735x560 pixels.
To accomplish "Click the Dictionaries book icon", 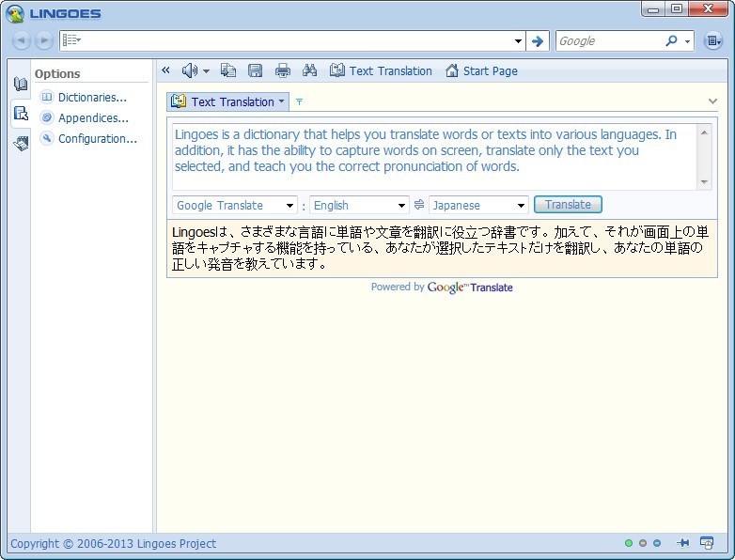I will [47, 97].
